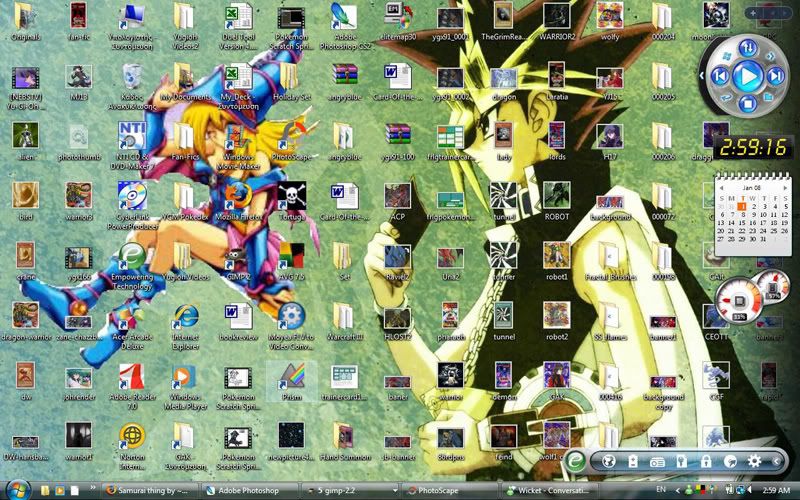
Task: Show hidden system tray icons arrow
Action: [678, 491]
